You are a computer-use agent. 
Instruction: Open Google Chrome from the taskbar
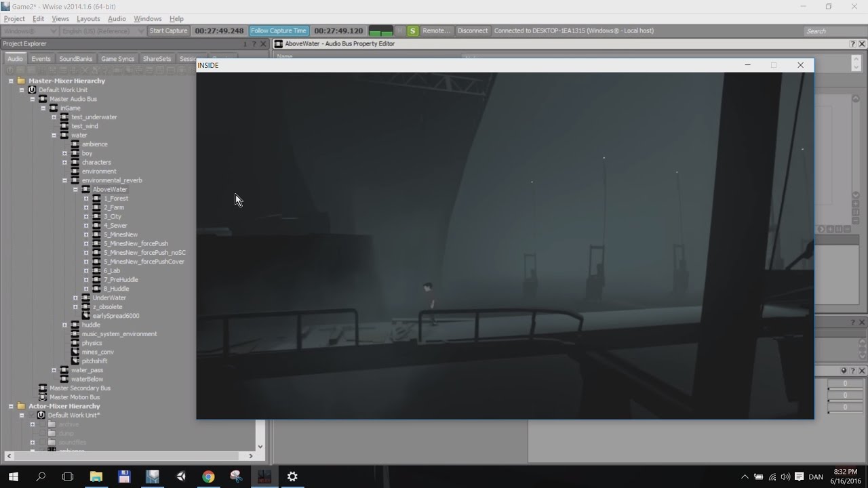[208, 476]
